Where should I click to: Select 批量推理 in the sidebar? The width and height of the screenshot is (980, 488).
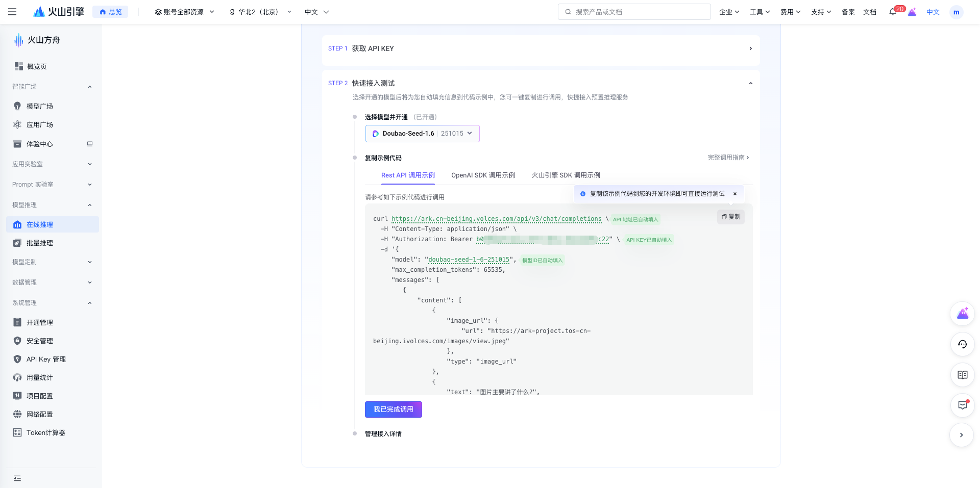coord(40,243)
